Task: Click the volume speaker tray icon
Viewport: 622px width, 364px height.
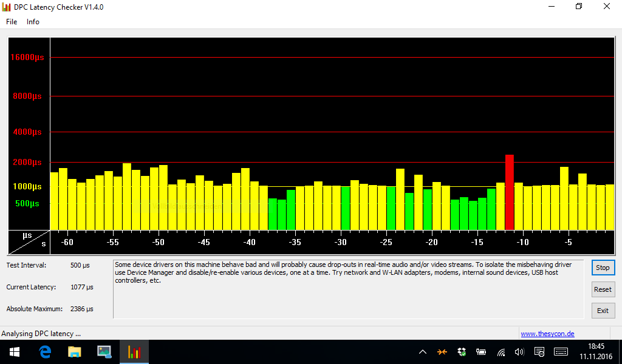Action: click(519, 352)
